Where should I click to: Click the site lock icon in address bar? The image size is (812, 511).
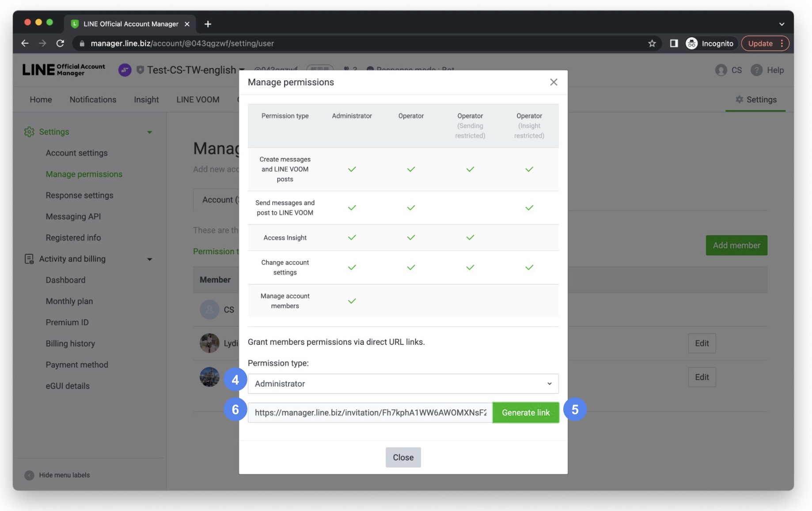(82, 43)
